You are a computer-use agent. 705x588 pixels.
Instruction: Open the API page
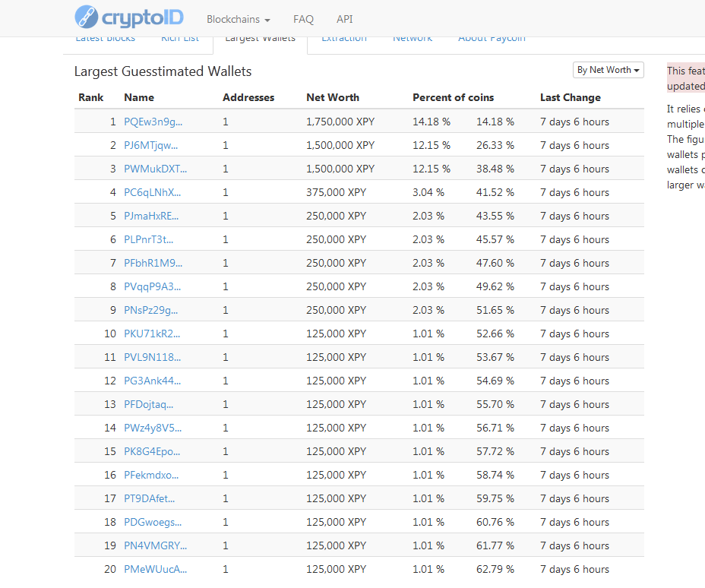pyautogui.click(x=344, y=19)
